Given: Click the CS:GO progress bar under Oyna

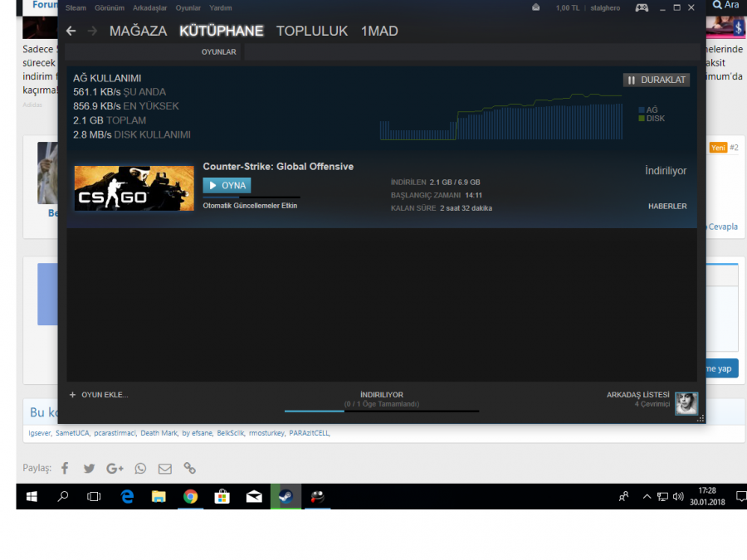Looking at the screenshot, I should pyautogui.click(x=251, y=197).
